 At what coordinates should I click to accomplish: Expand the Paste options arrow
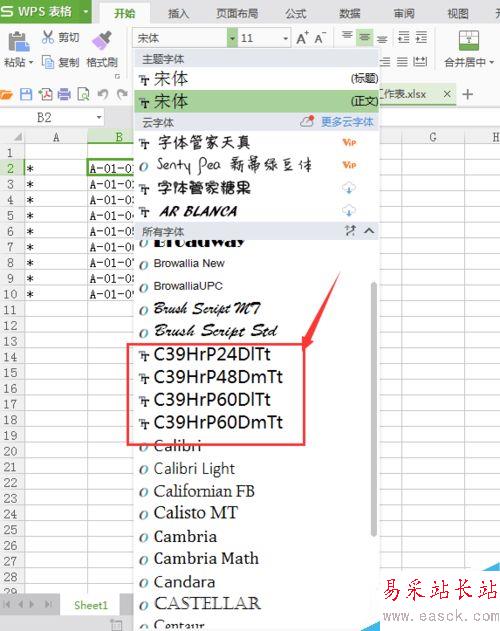(x=31, y=62)
